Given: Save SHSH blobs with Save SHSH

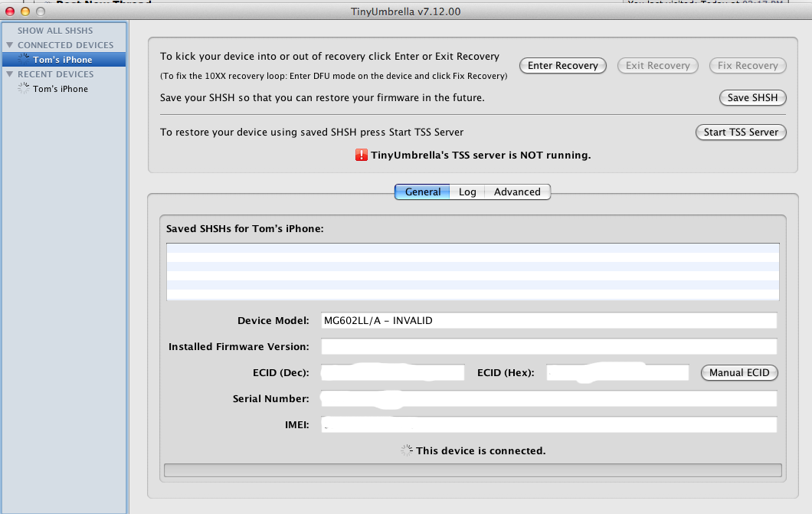Looking at the screenshot, I should 752,98.
